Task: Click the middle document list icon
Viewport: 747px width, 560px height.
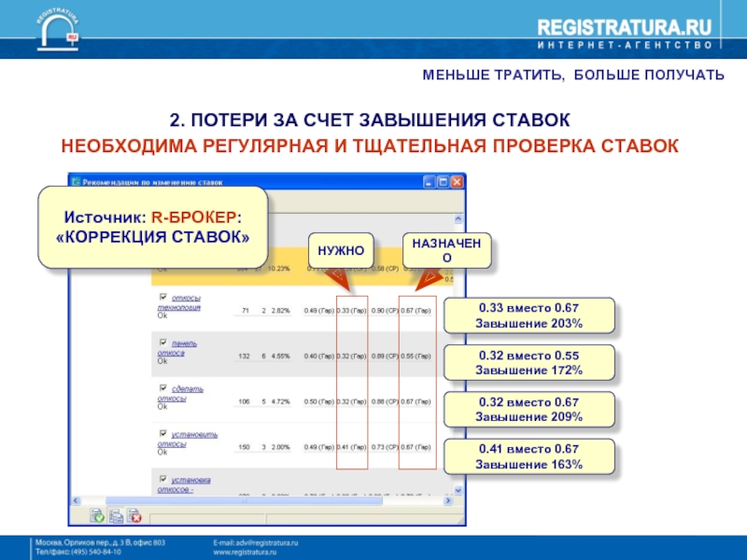Action: tap(116, 515)
